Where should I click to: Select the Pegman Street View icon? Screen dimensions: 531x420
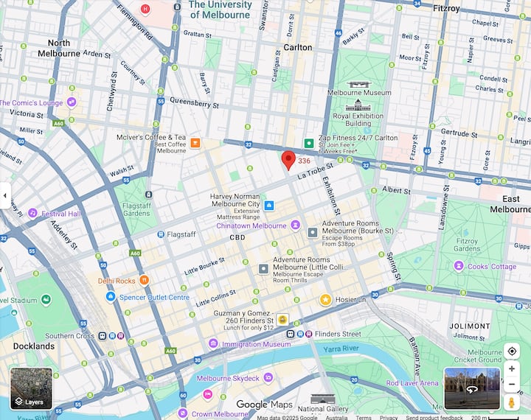(x=512, y=403)
